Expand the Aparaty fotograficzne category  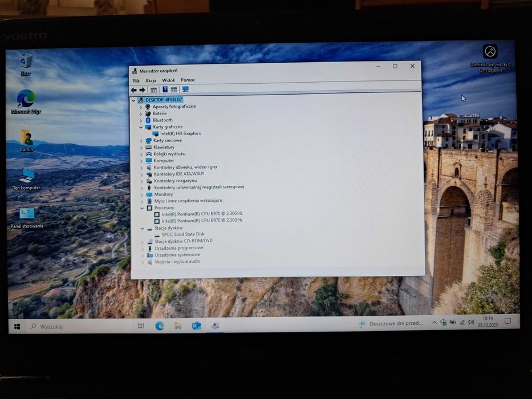point(141,107)
